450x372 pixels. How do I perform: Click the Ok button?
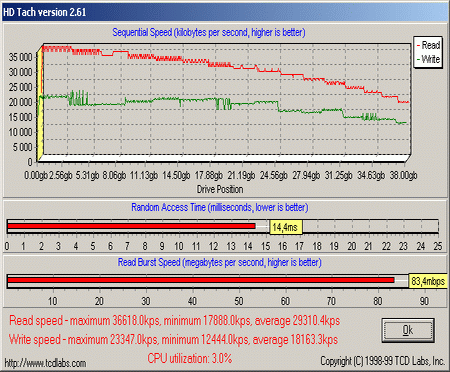coord(408,330)
